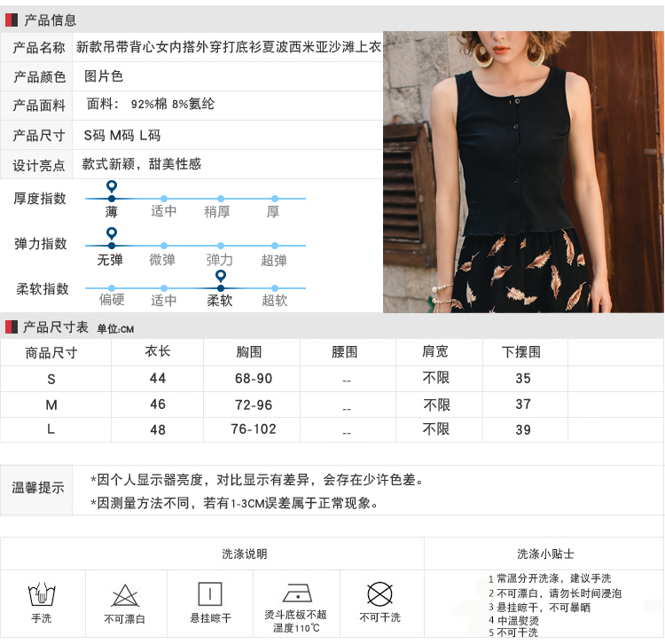Click the M size row label

pos(51,404)
